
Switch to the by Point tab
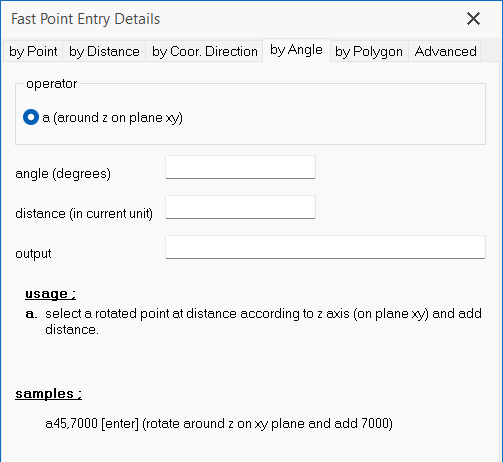(33, 51)
